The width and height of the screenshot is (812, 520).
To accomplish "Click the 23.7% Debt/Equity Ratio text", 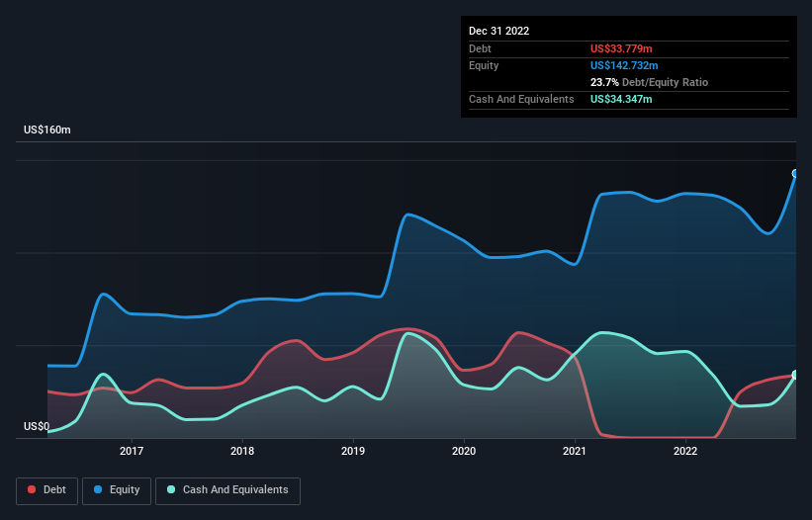I will click(x=650, y=82).
